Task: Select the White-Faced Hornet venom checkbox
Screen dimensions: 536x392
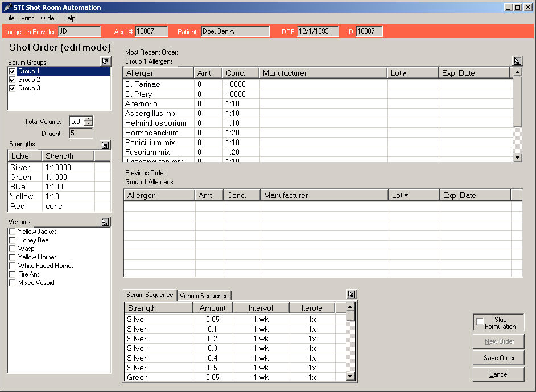Action: (x=13, y=266)
